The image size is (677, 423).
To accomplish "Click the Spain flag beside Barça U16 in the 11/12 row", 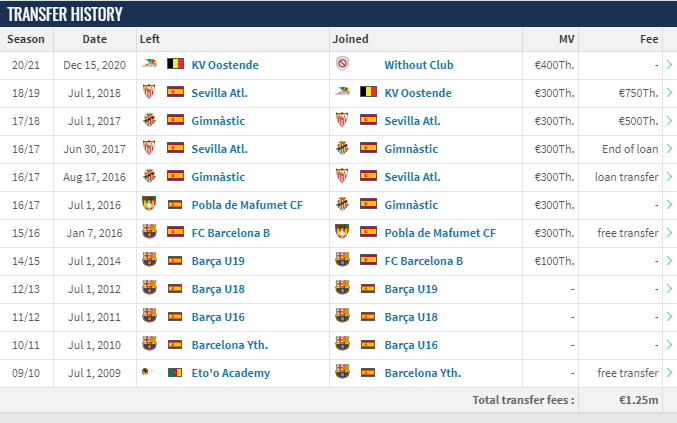I will 175,316.
